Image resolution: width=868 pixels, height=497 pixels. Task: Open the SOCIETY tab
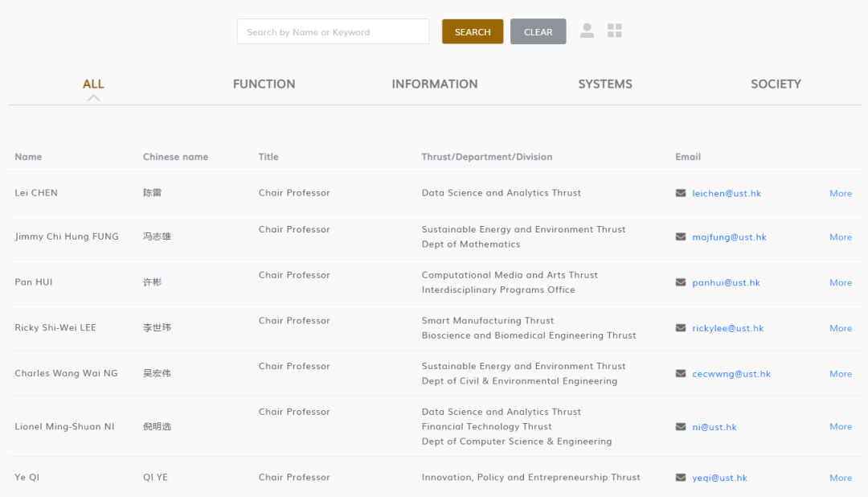click(x=776, y=84)
